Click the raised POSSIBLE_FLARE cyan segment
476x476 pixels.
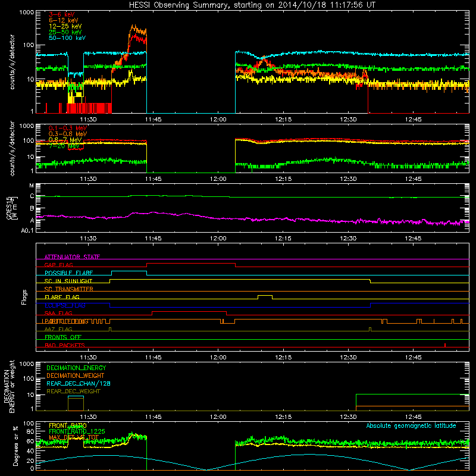pos(129,271)
